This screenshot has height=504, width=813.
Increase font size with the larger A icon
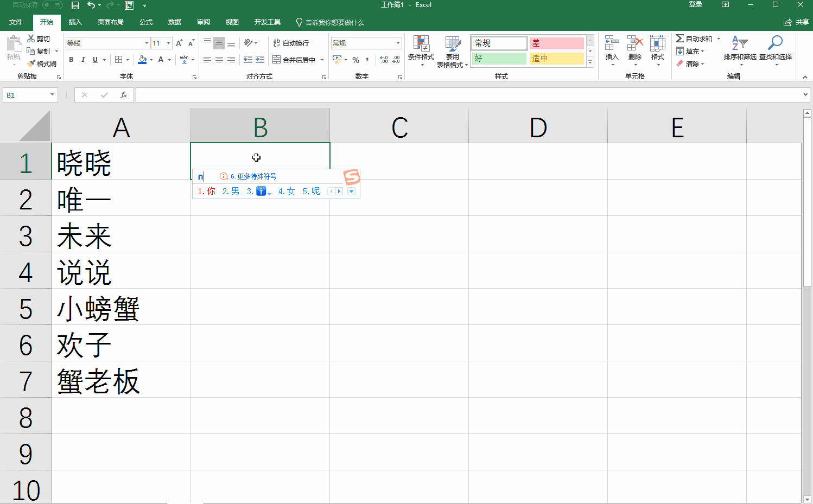(179, 43)
